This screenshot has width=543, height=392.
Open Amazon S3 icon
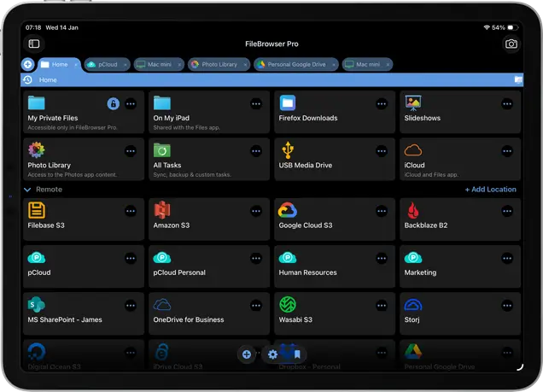tap(161, 210)
